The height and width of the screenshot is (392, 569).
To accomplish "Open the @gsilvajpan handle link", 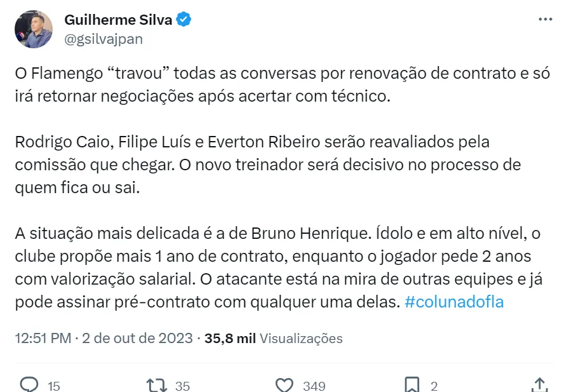I will (x=104, y=39).
